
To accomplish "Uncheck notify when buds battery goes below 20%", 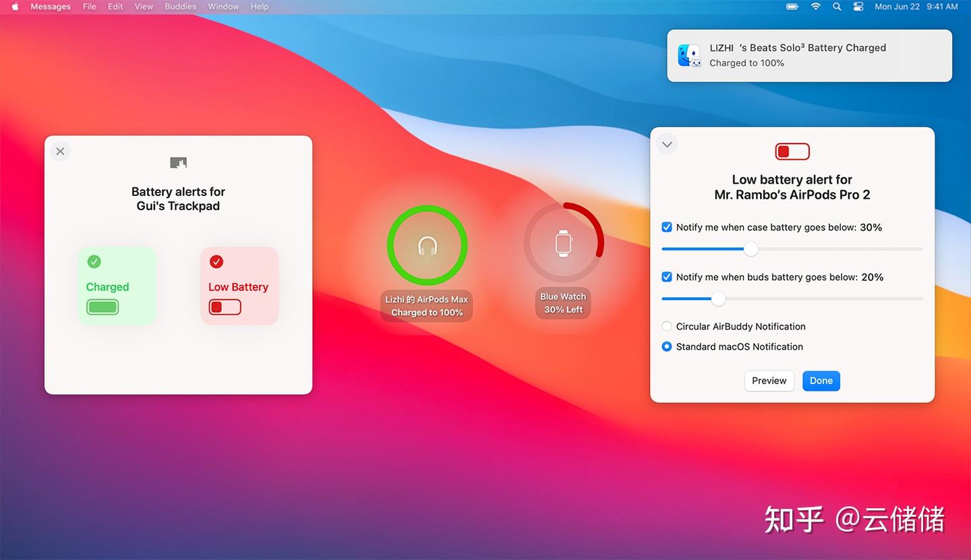I will tap(666, 277).
